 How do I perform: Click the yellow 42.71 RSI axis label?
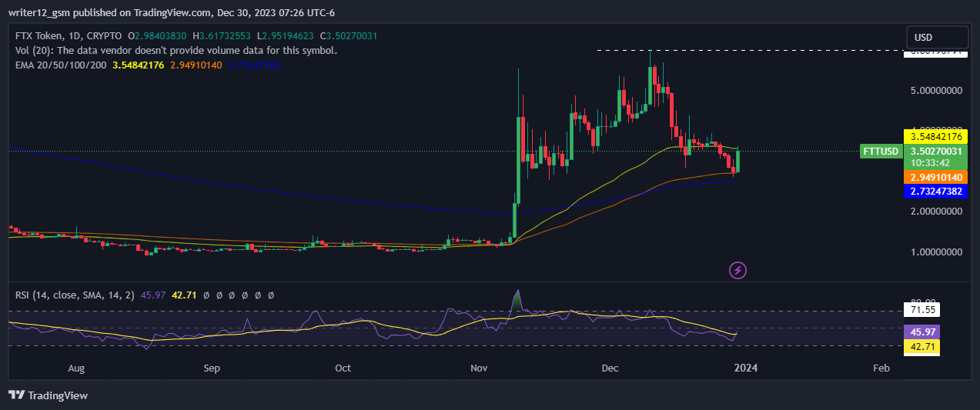tap(923, 346)
